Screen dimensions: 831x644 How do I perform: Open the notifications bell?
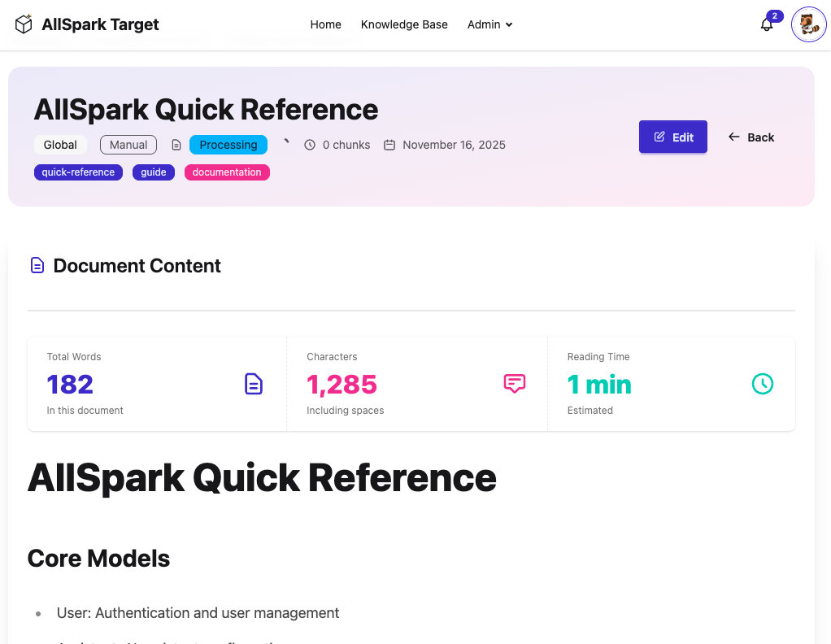[x=766, y=24]
